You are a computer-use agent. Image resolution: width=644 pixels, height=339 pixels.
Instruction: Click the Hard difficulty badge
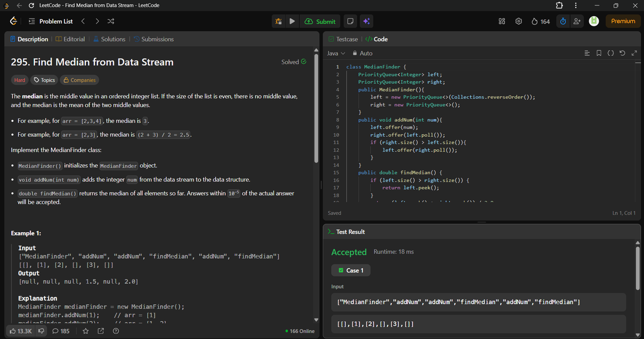(x=19, y=80)
